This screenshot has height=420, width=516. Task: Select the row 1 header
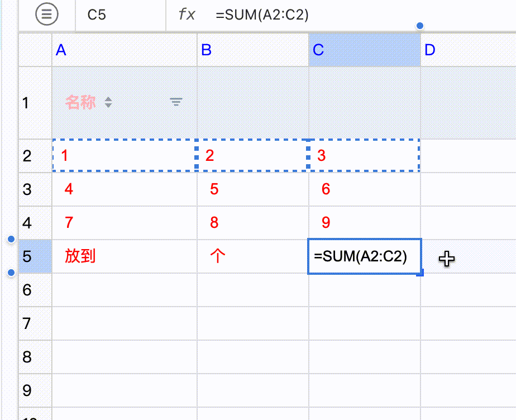point(35,103)
